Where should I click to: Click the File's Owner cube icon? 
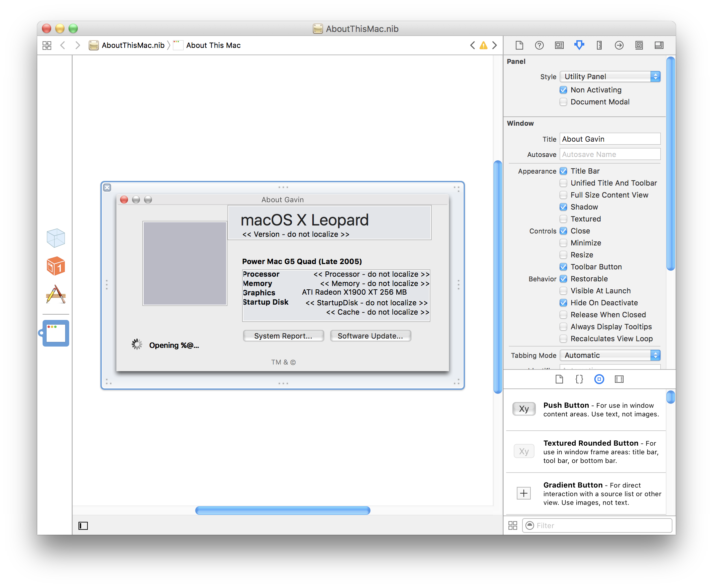pos(56,237)
